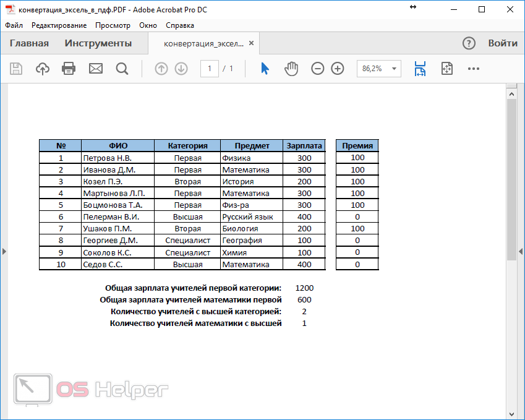This screenshot has height=420, width=525.
Task: Click the Иванова Д.М. cell
Action: 118,170
